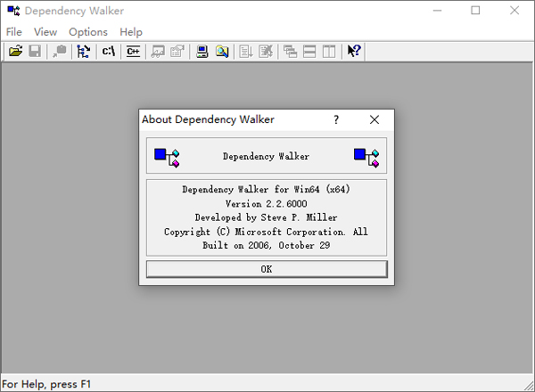
Task: Click the module Properties toolbar icon
Action: (x=177, y=52)
